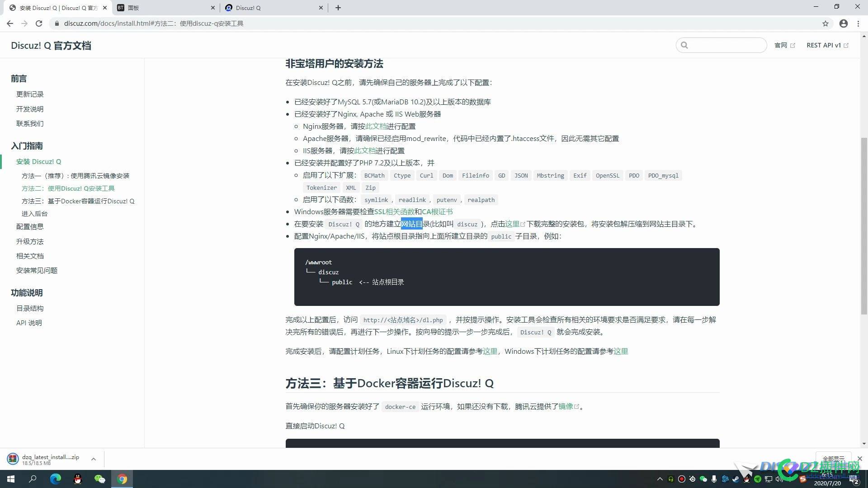
Task: Open a new browser tab
Action: [338, 8]
